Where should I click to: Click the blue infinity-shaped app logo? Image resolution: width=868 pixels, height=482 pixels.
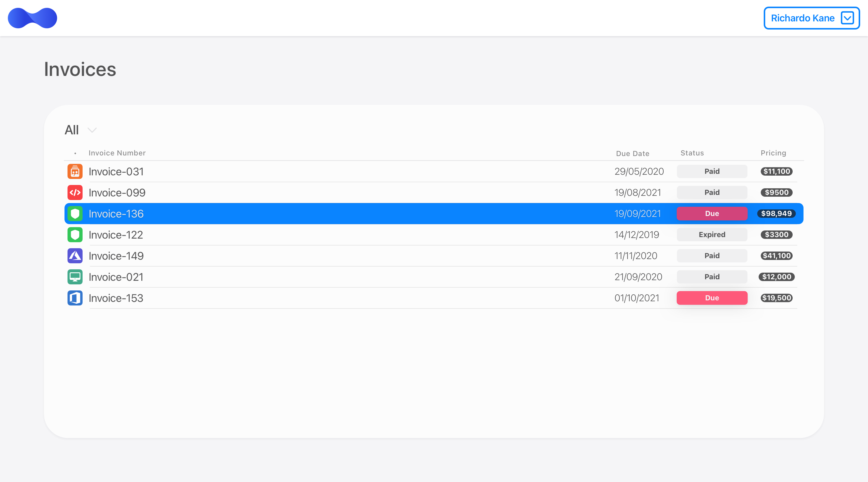(x=32, y=18)
